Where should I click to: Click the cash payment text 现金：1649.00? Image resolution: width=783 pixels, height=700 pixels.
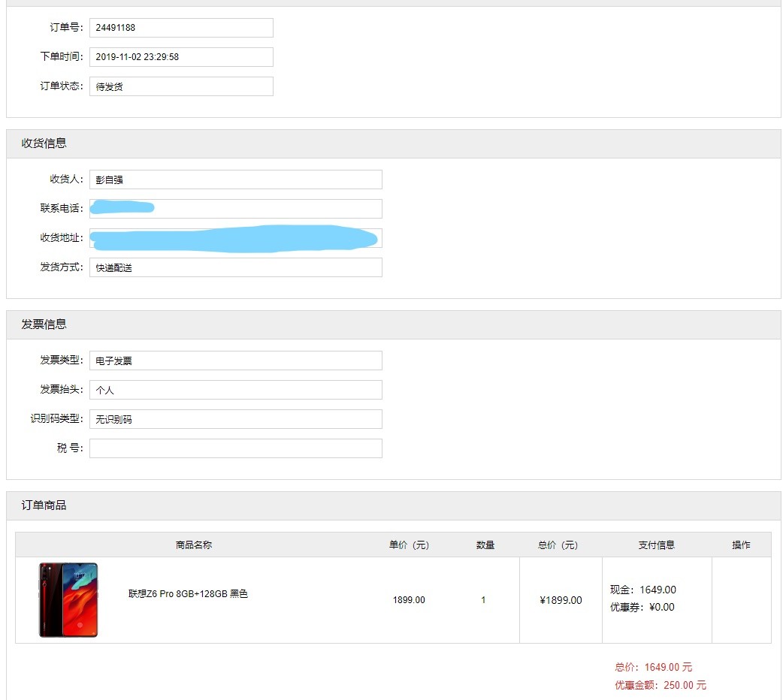click(643, 590)
